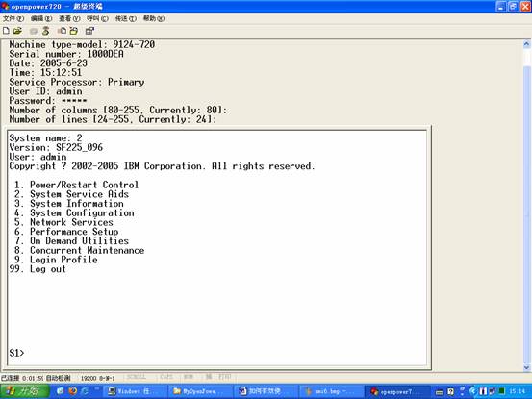This screenshot has height=399, width=532.
Task: Click the "Serial number: 1000DEA" line
Action: point(66,54)
